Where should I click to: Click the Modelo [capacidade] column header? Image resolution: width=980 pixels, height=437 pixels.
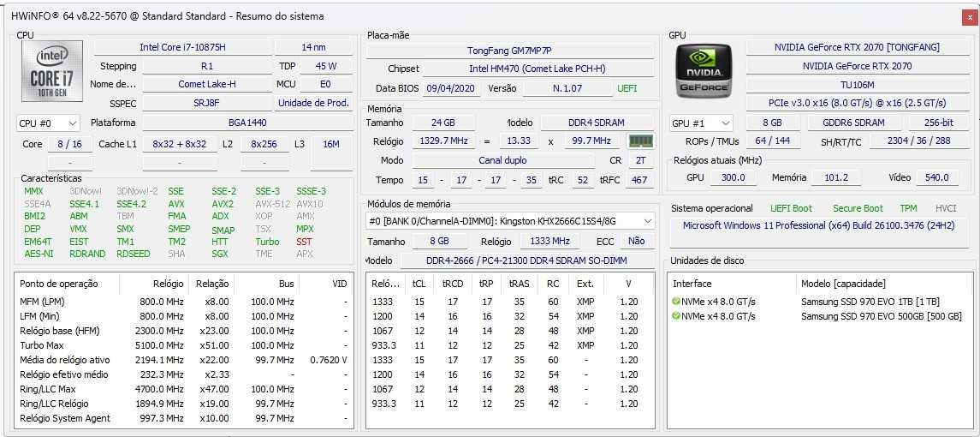pyautogui.click(x=884, y=284)
